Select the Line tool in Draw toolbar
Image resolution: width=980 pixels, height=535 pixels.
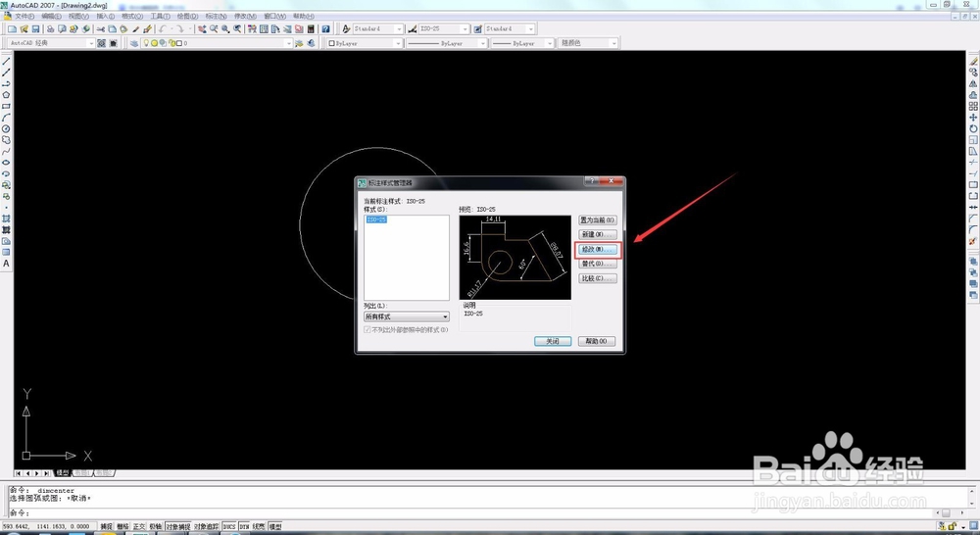pos(6,62)
